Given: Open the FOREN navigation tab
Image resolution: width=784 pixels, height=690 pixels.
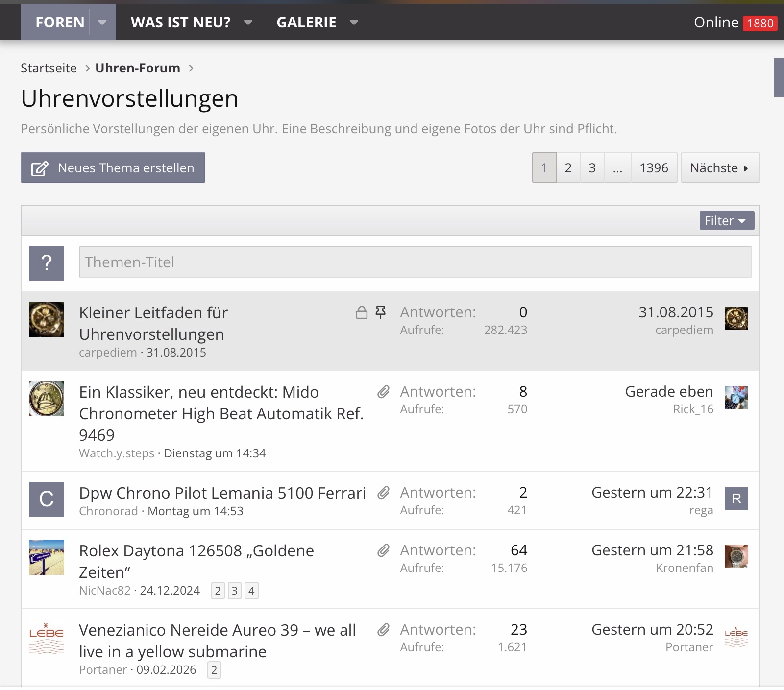Looking at the screenshot, I should coord(60,23).
